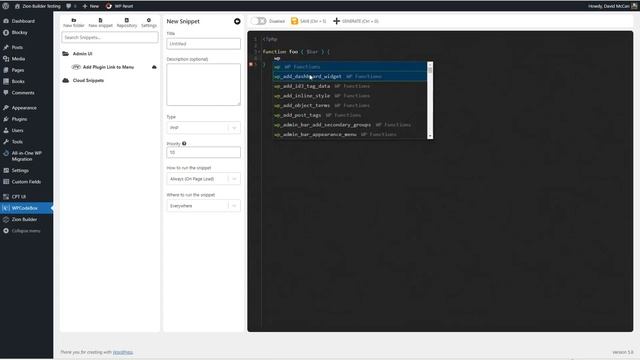Create a New snippet
This screenshot has width=640, height=360.
tap(100, 22)
